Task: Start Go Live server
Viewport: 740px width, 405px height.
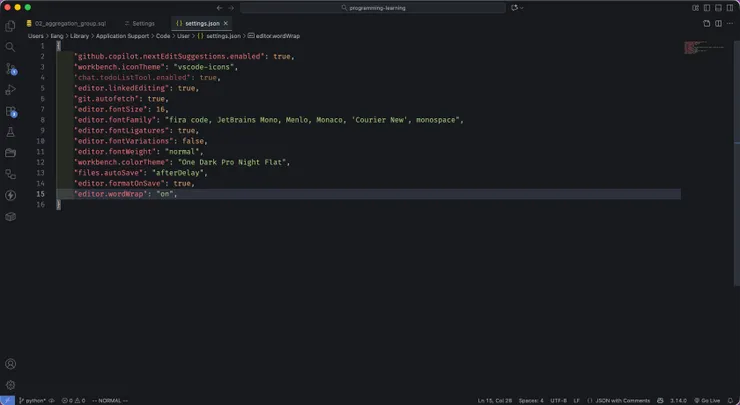Action: tap(707, 400)
